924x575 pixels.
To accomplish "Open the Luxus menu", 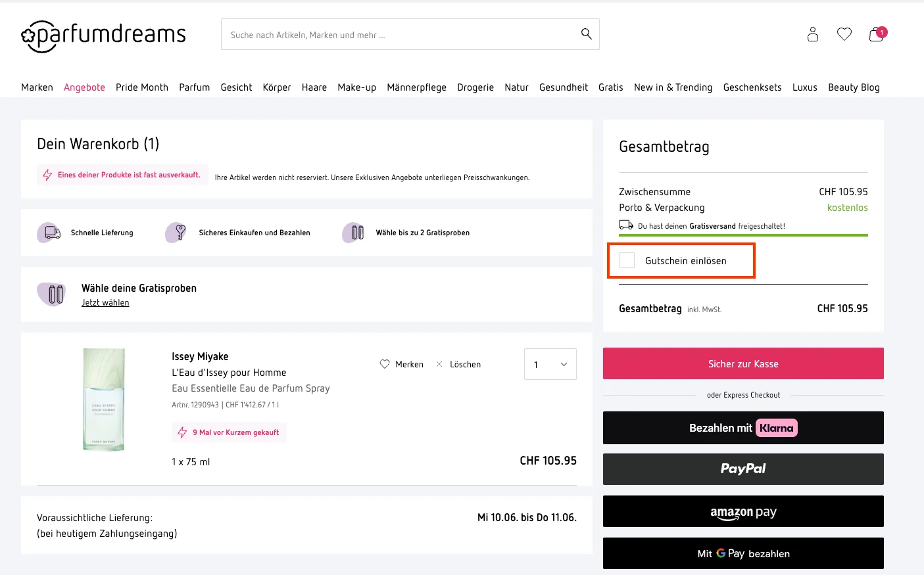I will pyautogui.click(x=805, y=87).
